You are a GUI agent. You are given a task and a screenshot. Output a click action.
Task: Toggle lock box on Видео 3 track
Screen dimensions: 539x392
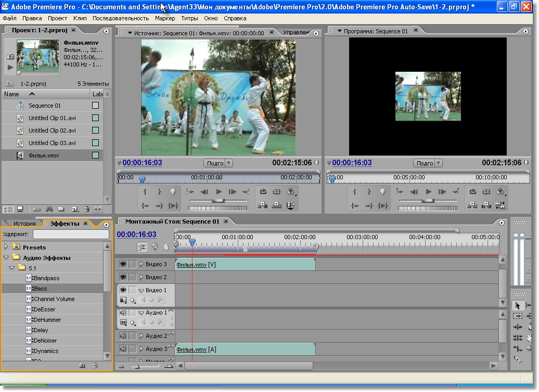[133, 264]
